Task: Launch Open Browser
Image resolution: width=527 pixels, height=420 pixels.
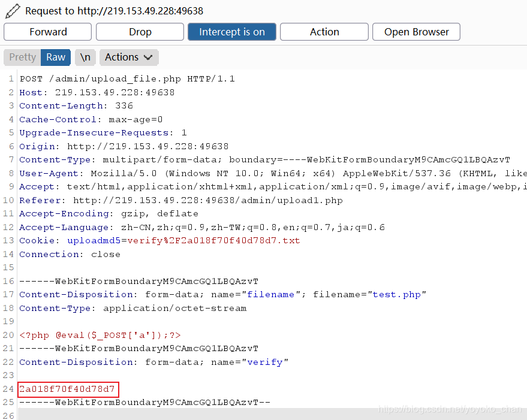Action: (x=417, y=32)
